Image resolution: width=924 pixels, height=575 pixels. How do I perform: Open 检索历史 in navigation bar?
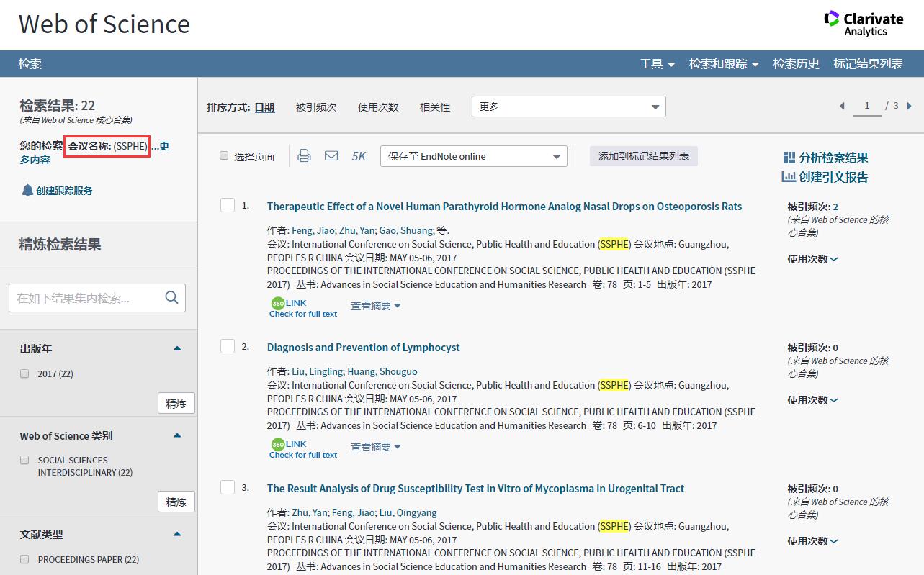click(x=796, y=64)
